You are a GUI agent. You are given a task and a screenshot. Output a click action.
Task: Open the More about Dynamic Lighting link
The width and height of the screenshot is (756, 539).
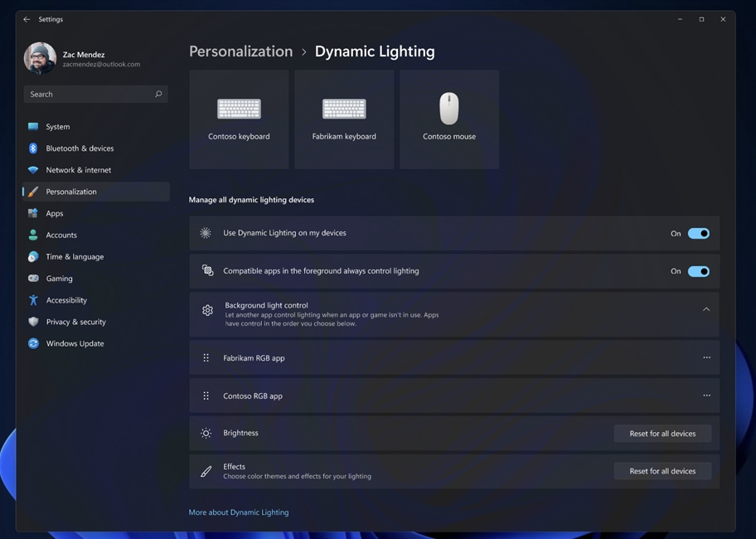238,512
